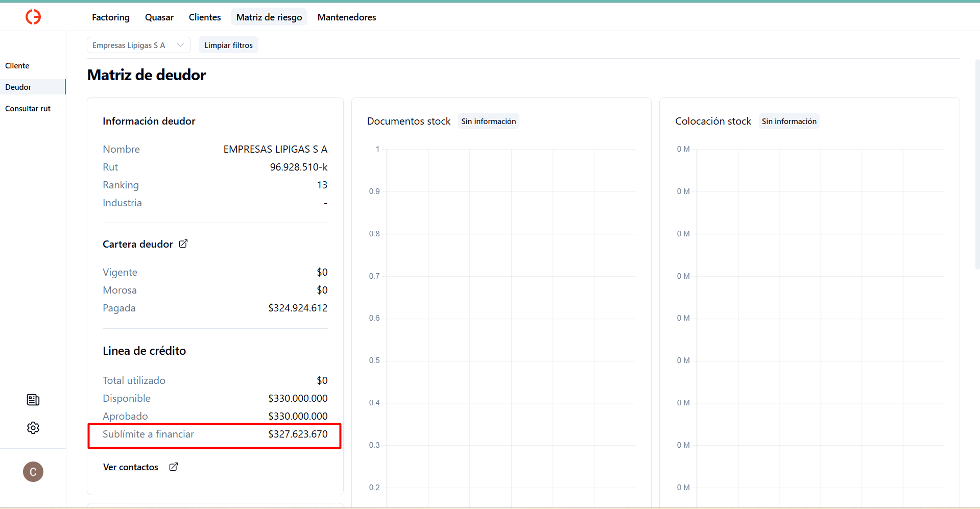Click the user avatar C

pyautogui.click(x=33, y=472)
